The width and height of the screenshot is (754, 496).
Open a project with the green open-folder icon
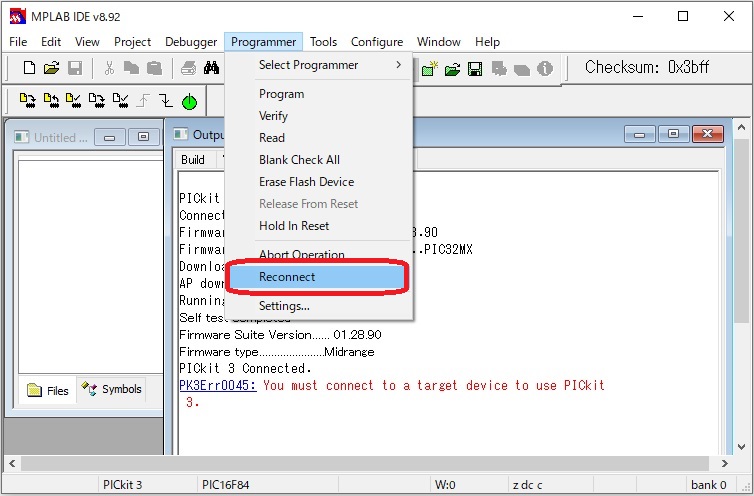coord(452,70)
